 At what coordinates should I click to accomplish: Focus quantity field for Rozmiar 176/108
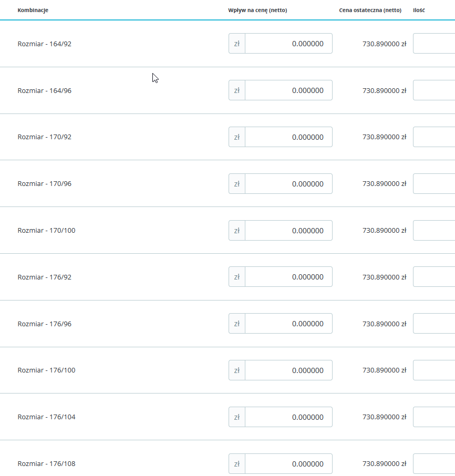(434, 464)
